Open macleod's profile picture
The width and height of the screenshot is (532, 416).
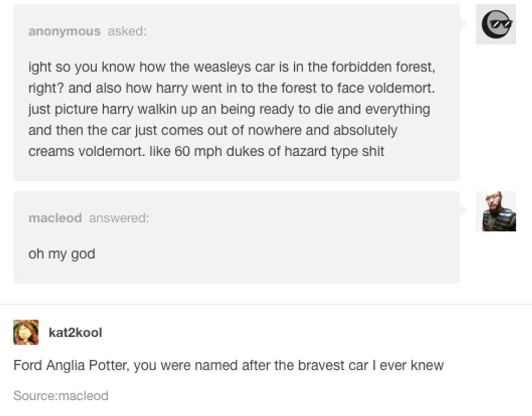[x=496, y=211]
